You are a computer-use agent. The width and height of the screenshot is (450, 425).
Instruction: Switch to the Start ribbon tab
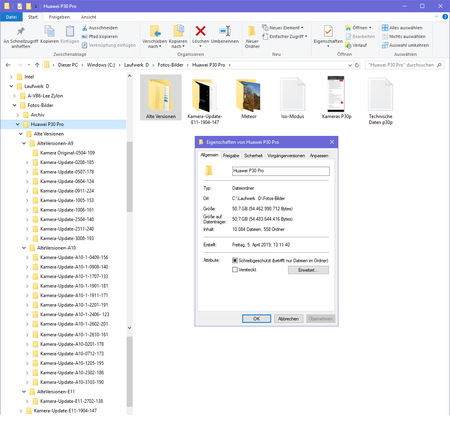pyautogui.click(x=33, y=17)
